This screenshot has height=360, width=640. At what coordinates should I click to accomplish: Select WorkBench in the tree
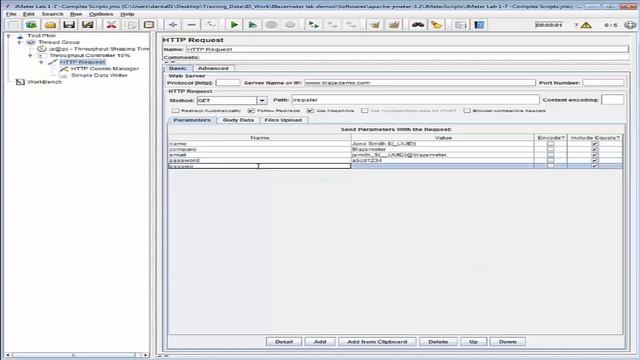click(x=44, y=82)
